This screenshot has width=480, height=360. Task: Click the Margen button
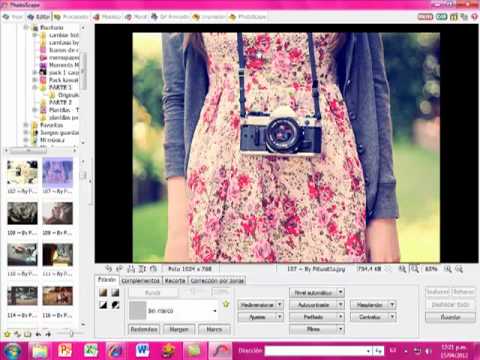tap(179, 329)
